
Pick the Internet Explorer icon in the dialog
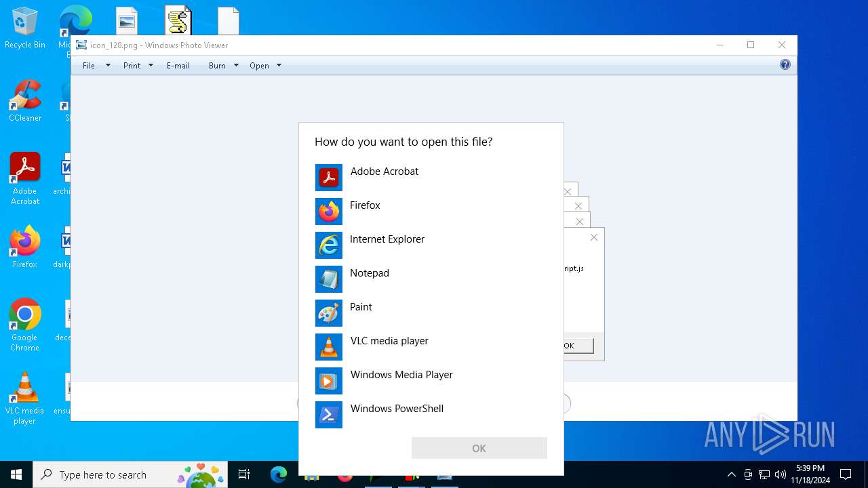pos(329,245)
